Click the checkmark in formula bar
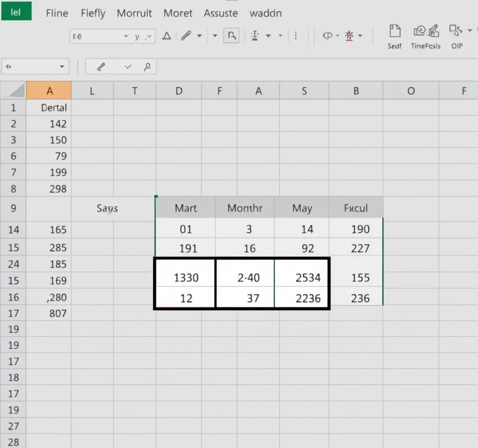478x448 pixels. point(128,67)
